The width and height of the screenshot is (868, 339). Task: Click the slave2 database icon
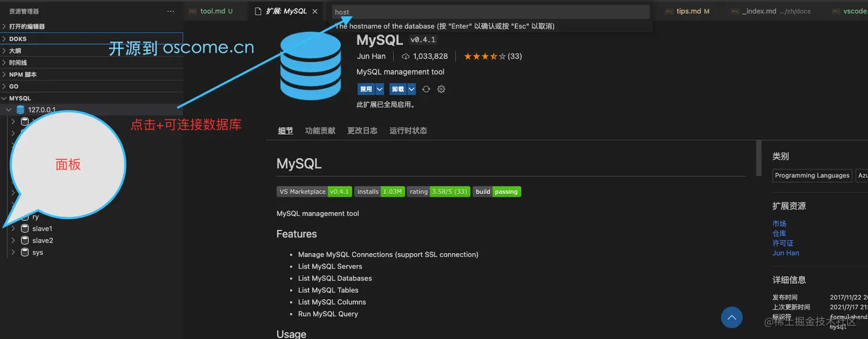coord(25,240)
